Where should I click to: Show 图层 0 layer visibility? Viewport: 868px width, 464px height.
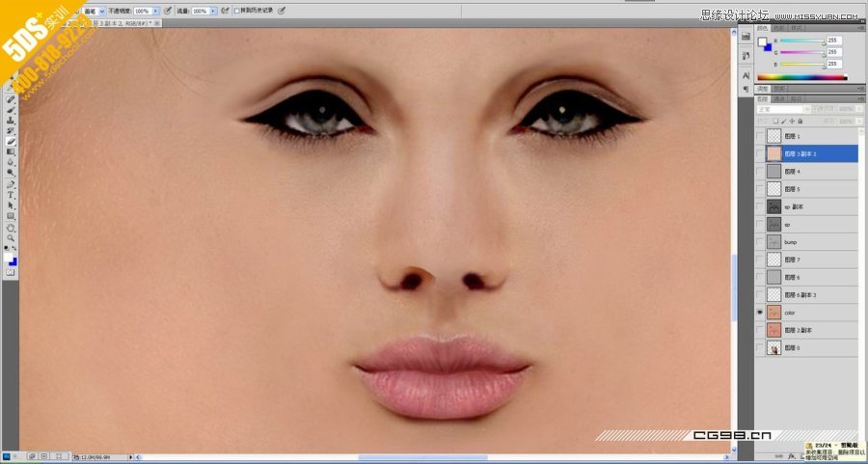pos(760,348)
